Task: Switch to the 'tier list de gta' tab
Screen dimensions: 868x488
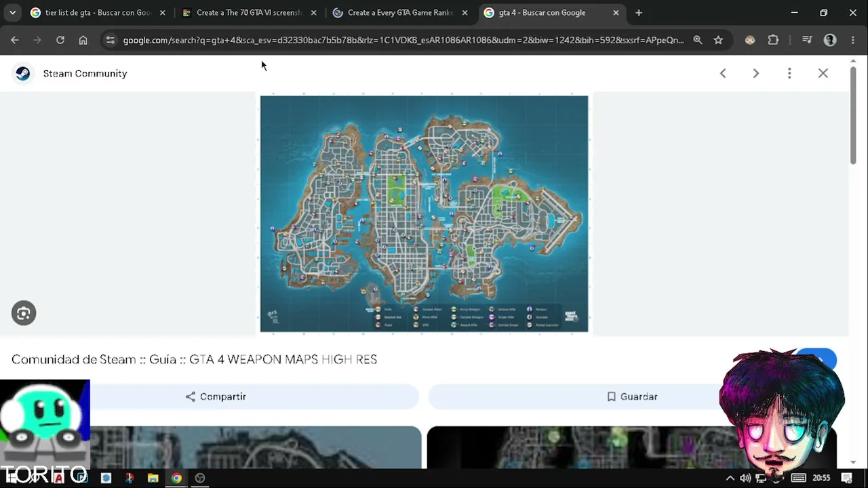Action: [x=97, y=12]
